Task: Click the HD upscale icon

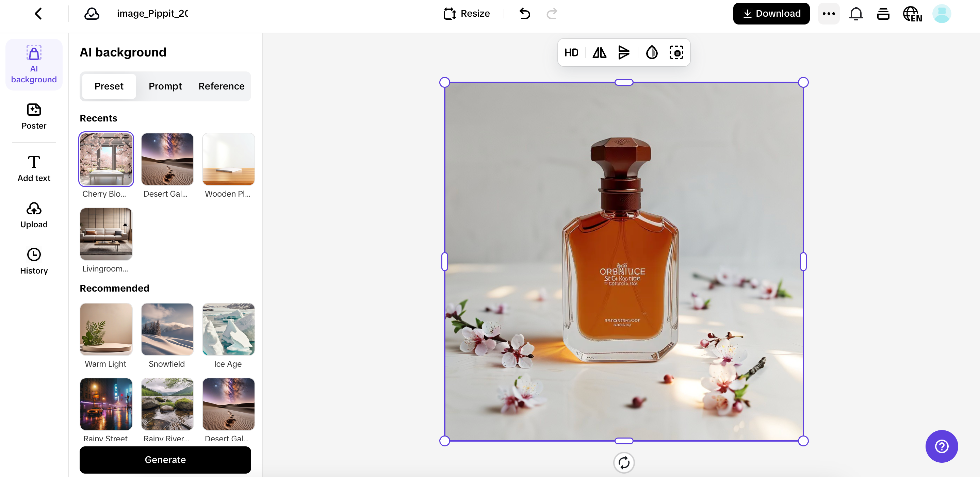Action: click(571, 52)
